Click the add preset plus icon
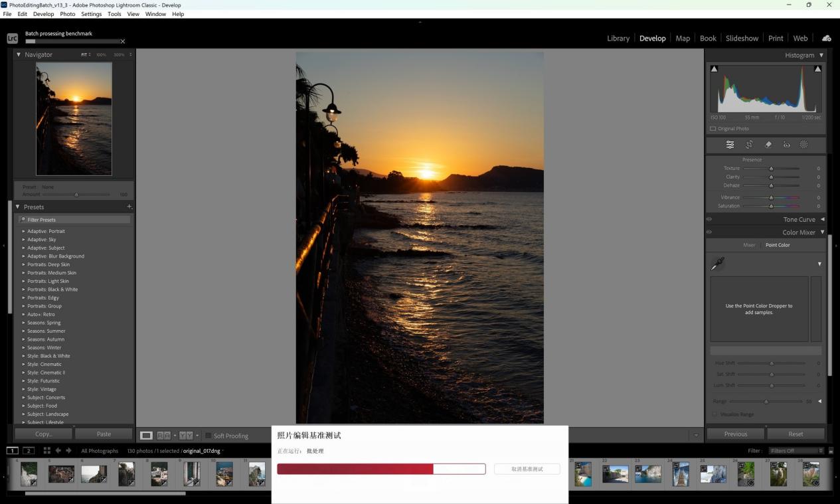The width and height of the screenshot is (840, 504). click(129, 207)
